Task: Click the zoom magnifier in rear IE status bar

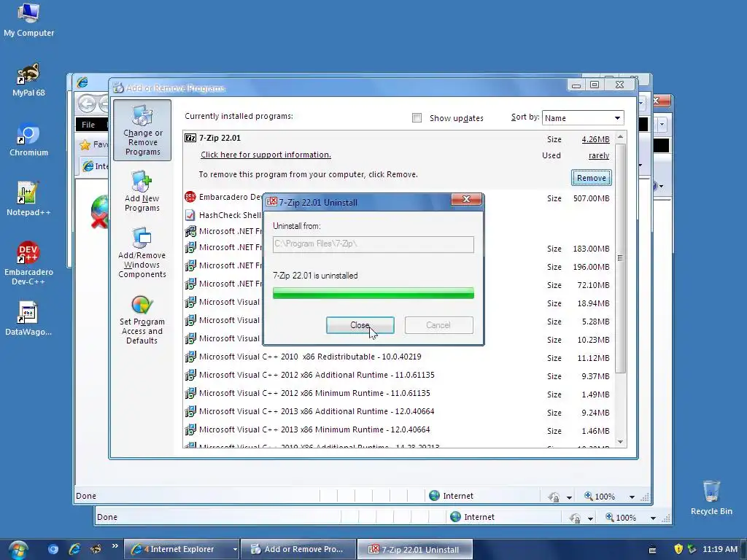Action: (x=609, y=517)
